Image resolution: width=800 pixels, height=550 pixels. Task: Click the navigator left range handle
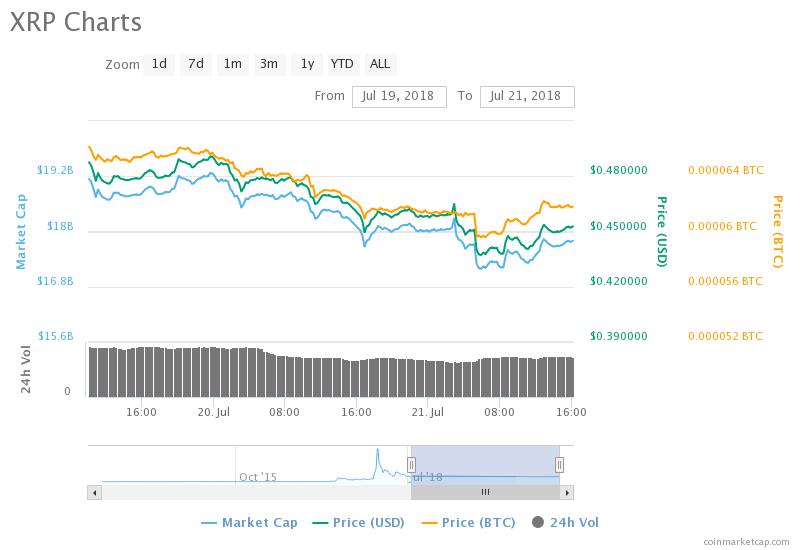(411, 465)
